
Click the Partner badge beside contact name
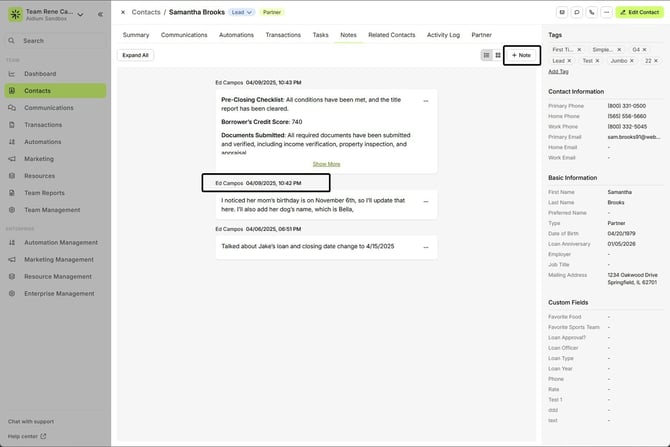(x=272, y=12)
